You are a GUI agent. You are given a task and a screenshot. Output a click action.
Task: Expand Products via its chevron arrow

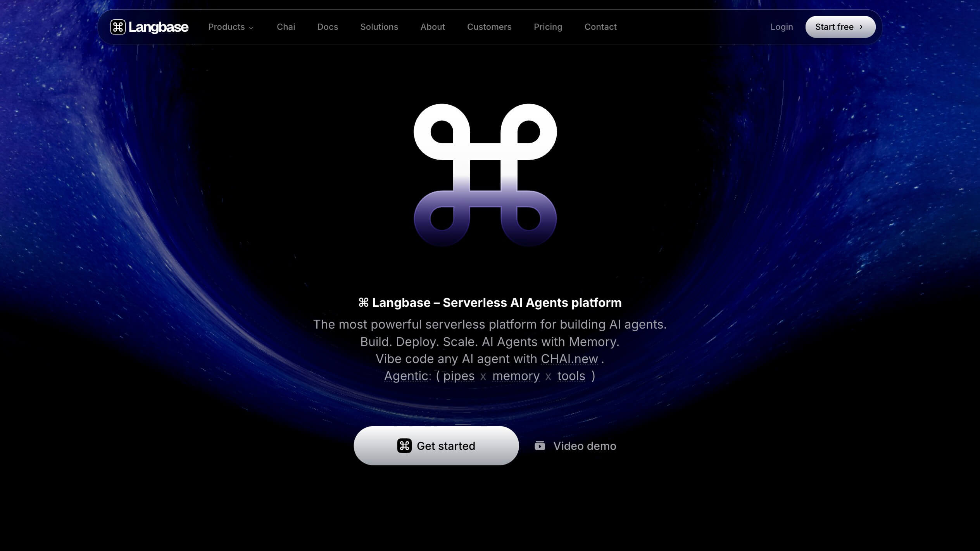click(x=251, y=28)
